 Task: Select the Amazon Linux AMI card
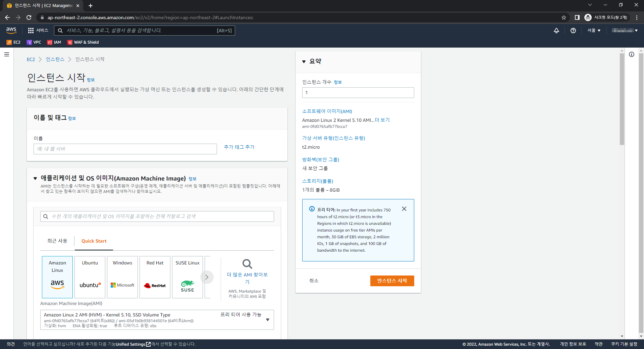point(57,277)
